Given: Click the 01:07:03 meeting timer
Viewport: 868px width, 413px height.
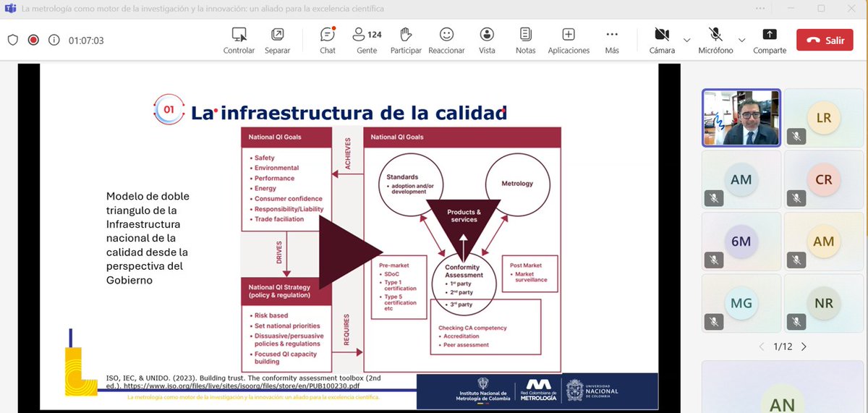Looking at the screenshot, I should click(x=86, y=41).
